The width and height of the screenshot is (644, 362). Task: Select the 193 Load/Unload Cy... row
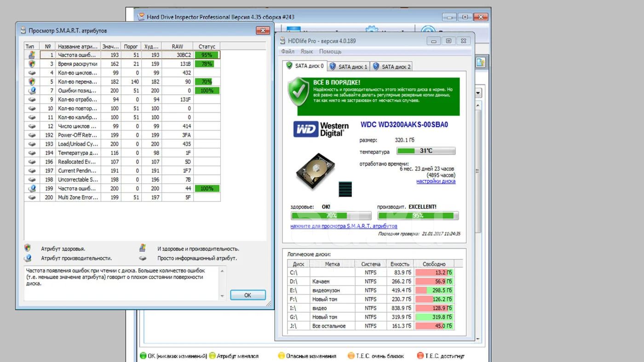pos(122,144)
